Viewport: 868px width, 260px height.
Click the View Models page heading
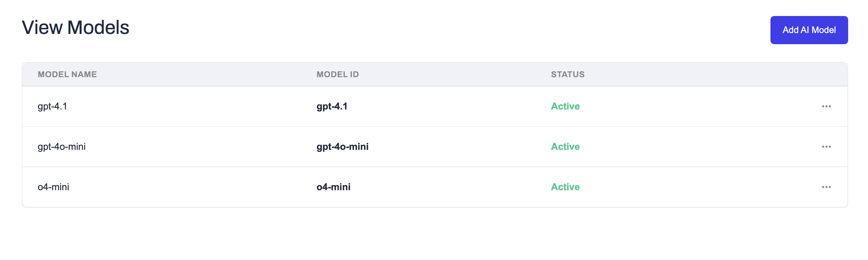coord(75,27)
